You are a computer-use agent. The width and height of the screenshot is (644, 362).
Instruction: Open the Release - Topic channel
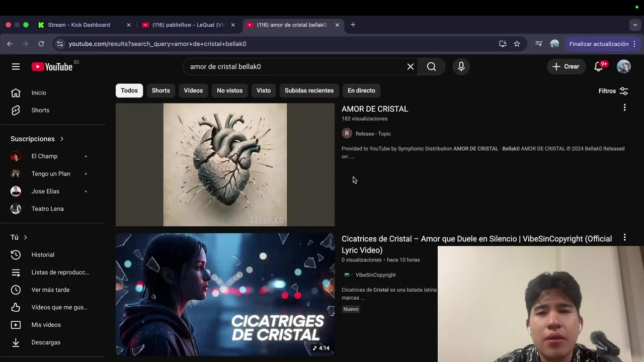click(x=373, y=134)
